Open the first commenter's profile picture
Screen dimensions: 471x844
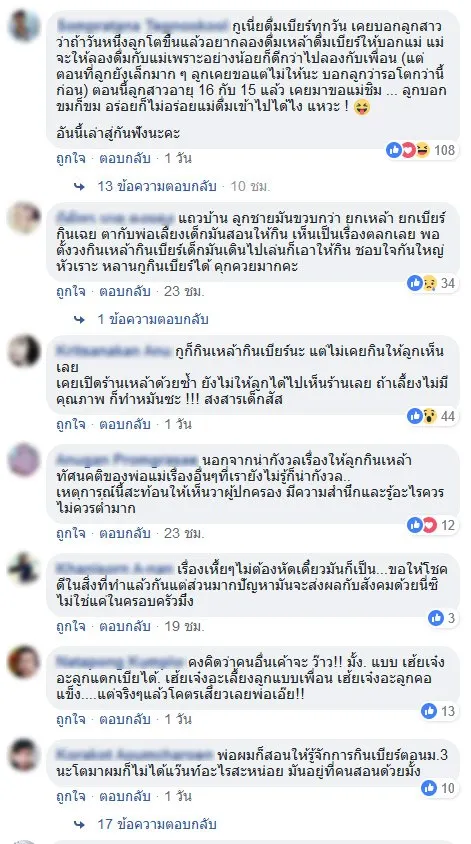click(24, 25)
